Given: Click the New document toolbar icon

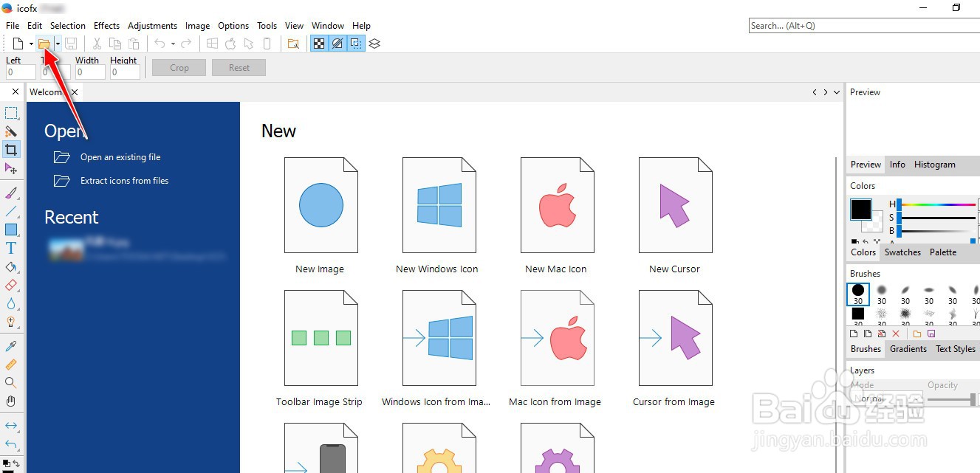Looking at the screenshot, I should point(18,44).
